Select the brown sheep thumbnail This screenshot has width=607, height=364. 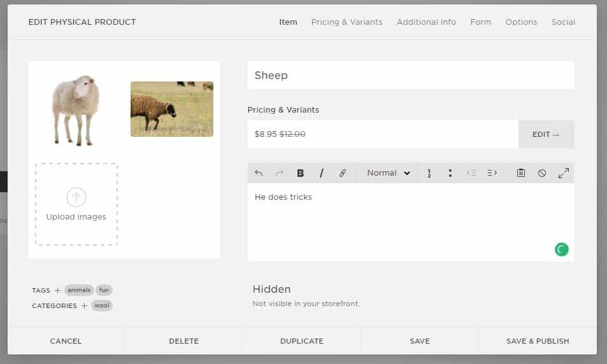tap(172, 109)
